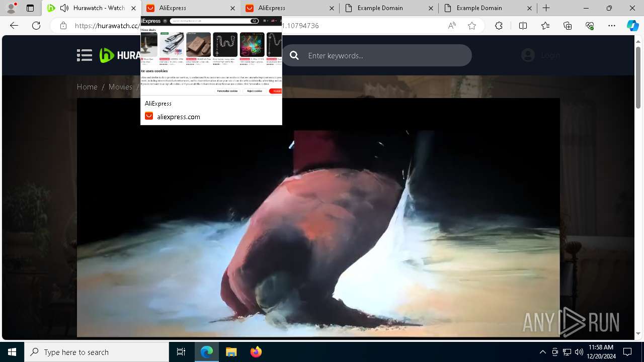
Task: Open the Favorites list icon
Action: (545, 26)
